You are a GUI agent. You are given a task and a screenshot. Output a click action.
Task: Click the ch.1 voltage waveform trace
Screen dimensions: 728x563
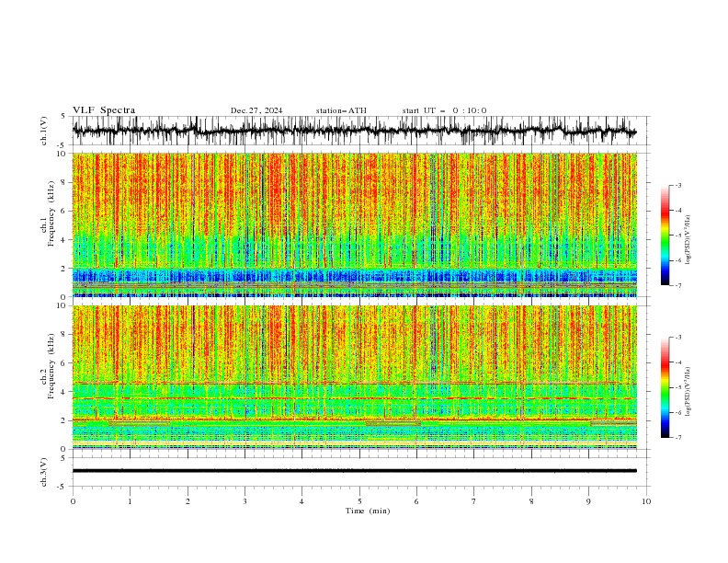(354, 131)
